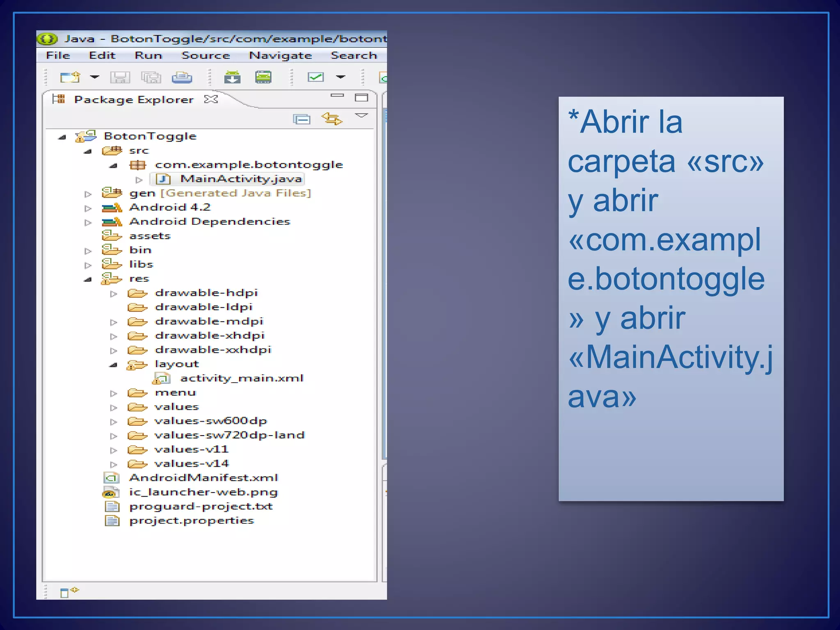Screen dimensions: 840x630
Task: Expand the bin folder
Action: tap(88, 251)
